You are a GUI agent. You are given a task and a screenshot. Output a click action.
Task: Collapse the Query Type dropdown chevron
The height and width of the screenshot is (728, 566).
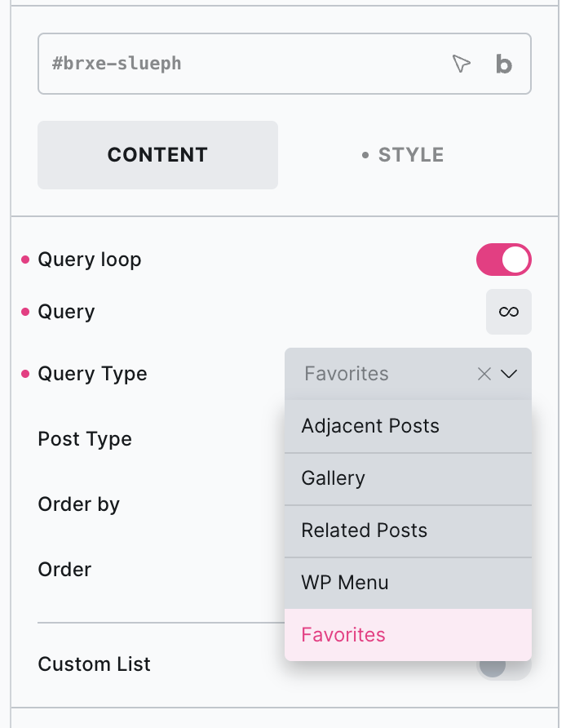pyautogui.click(x=510, y=374)
